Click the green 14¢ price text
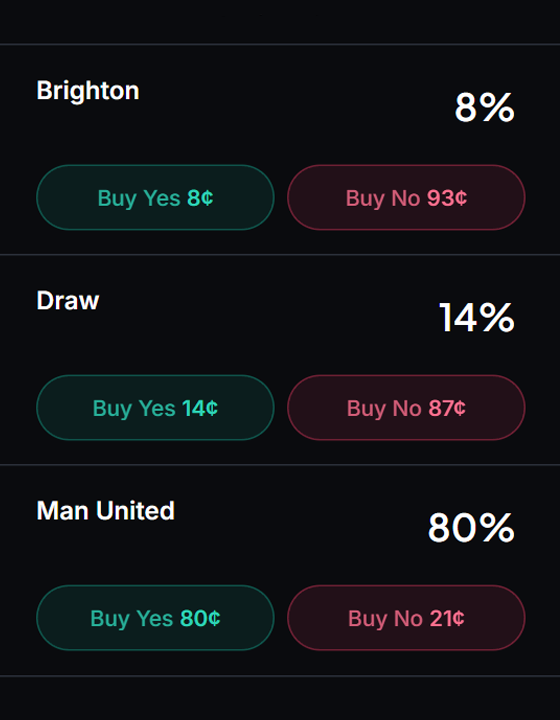Screen dimensions: 560x720 (200, 408)
